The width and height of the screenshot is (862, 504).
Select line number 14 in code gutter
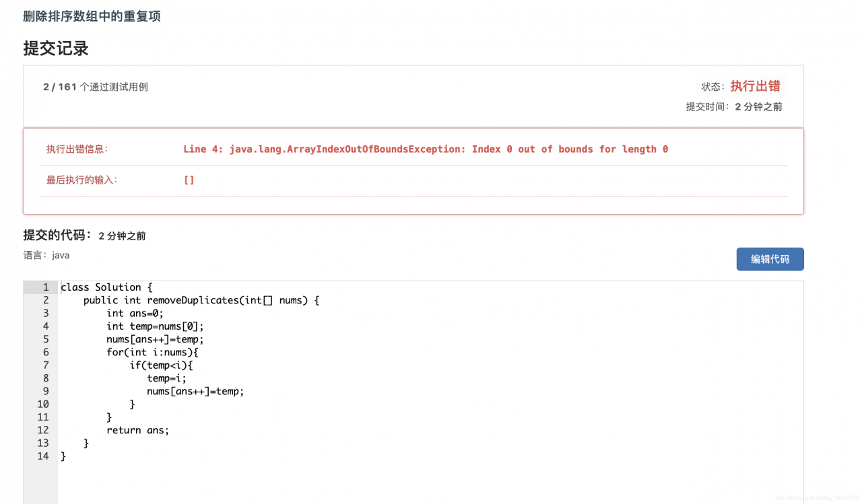point(43,456)
